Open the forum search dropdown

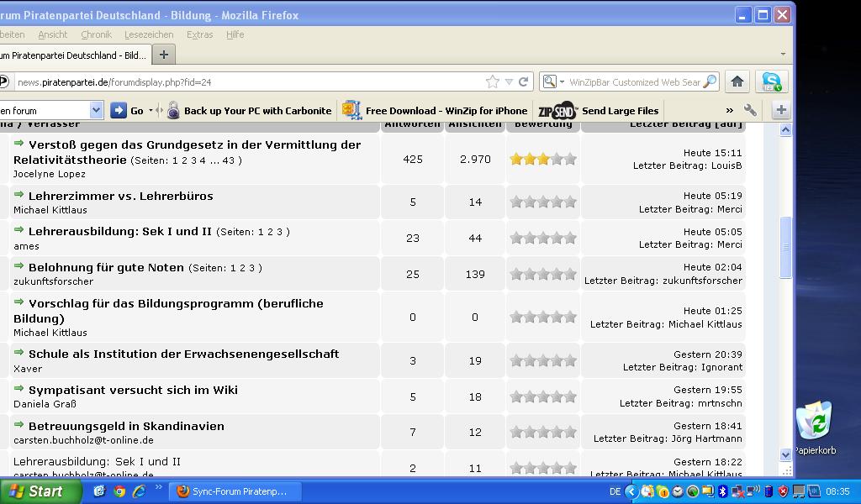pyautogui.click(x=96, y=110)
